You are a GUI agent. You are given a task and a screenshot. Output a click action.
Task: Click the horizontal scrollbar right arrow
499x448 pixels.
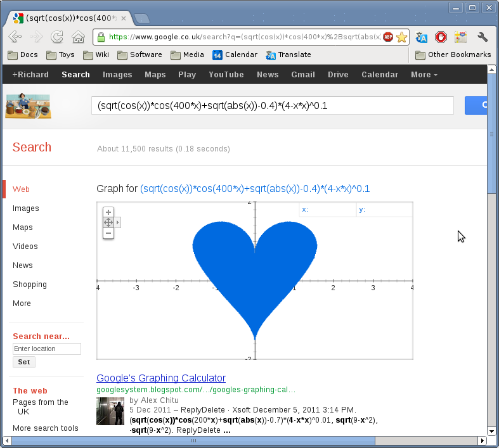coord(482,440)
